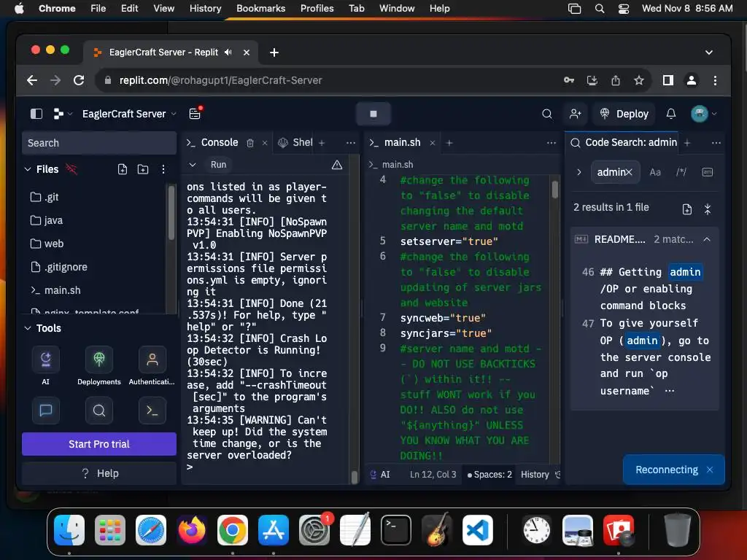Open notifications bell
Screen dimensions: 747x560
pyautogui.click(x=671, y=114)
